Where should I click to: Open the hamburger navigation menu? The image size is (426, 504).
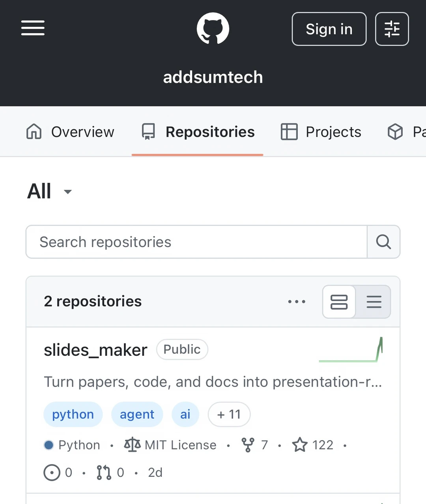tap(33, 28)
